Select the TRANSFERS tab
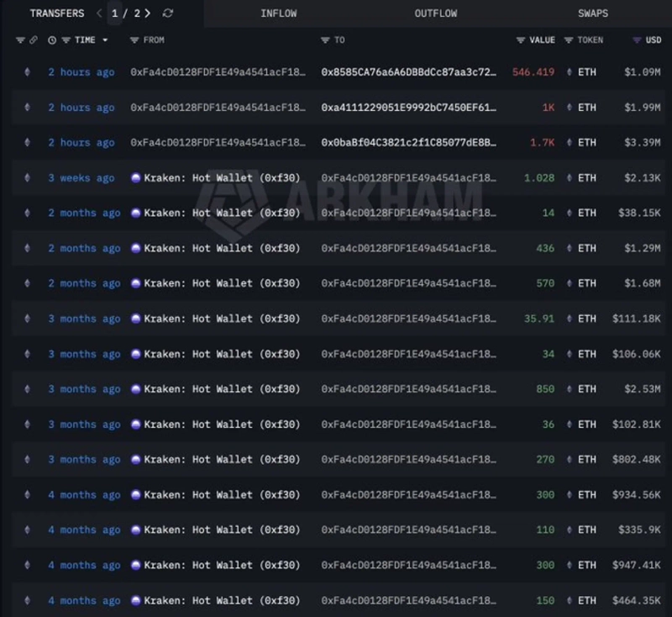Screen dimensions: 672x617 click(x=56, y=13)
